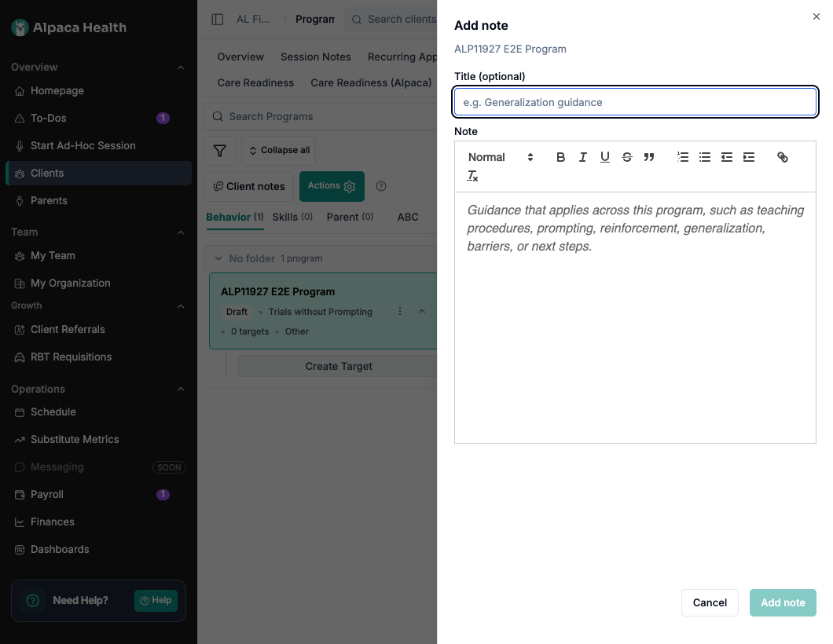Screen dimensions: 833x644
Task: Open Client notes
Action: [x=248, y=186]
